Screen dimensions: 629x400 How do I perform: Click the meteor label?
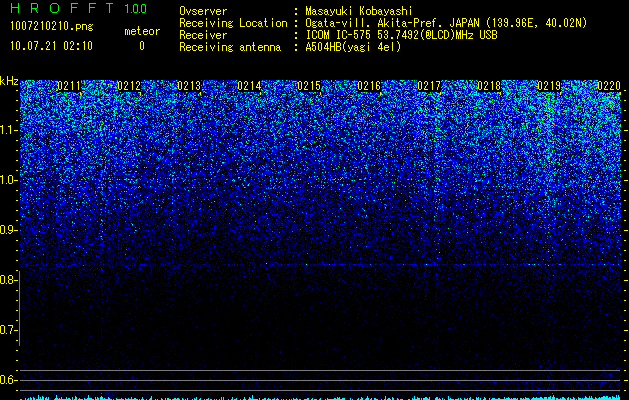[142, 31]
